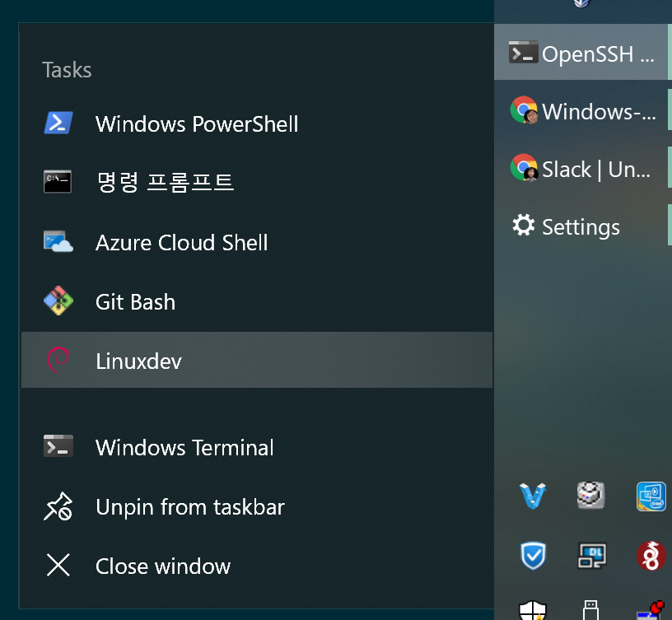This screenshot has height=620, width=672.
Task: Open the Intel Graphics tray icon
Action: pyautogui.click(x=651, y=496)
